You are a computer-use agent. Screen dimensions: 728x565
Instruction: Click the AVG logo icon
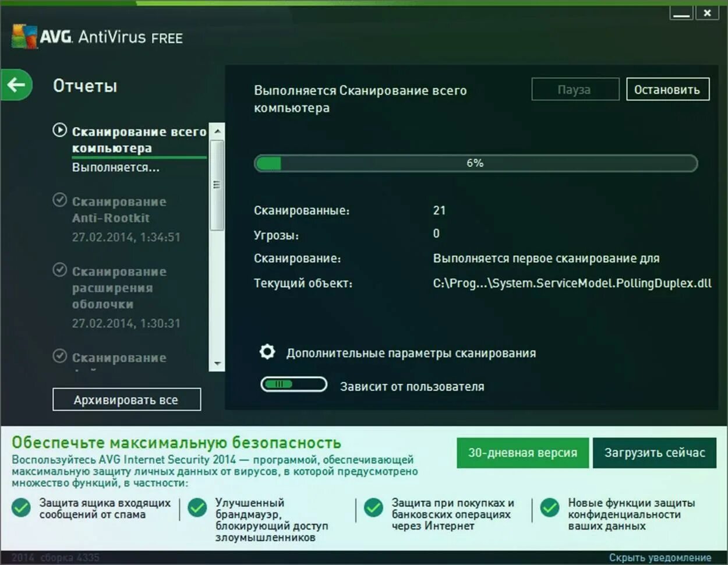coord(24,36)
